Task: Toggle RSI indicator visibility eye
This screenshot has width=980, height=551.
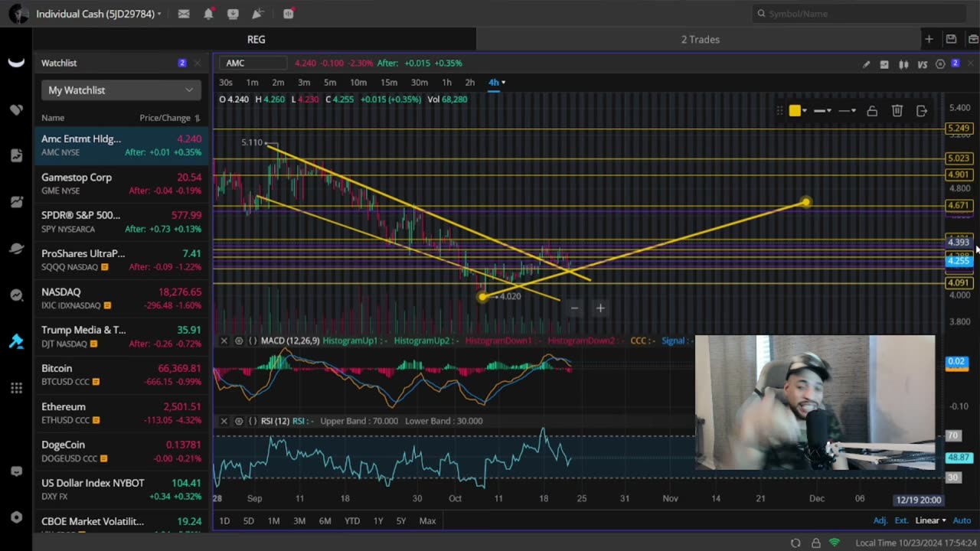Action: (x=239, y=421)
